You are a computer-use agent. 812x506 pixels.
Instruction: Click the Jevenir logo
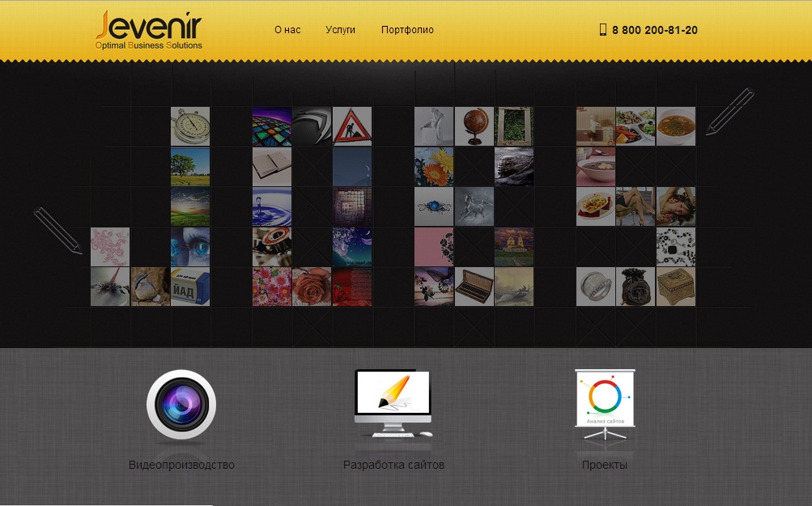point(149,31)
